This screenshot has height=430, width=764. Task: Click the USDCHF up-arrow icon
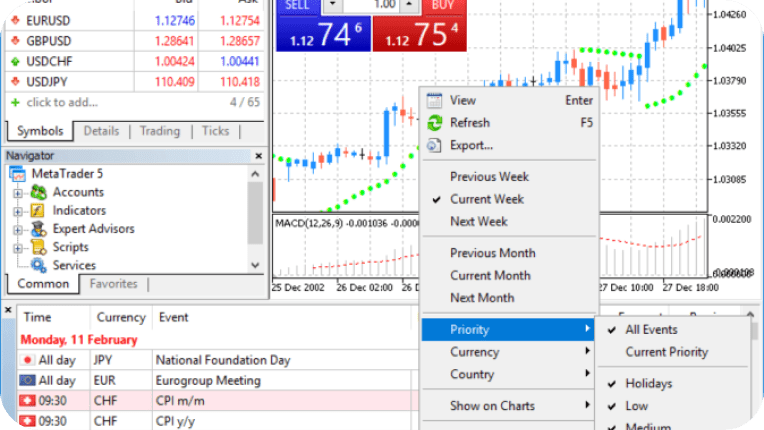15,61
